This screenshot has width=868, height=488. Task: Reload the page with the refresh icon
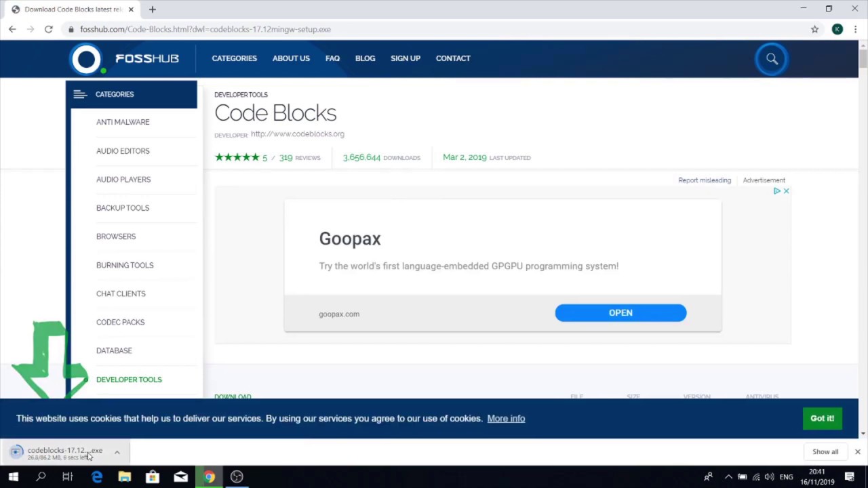pyautogui.click(x=49, y=29)
